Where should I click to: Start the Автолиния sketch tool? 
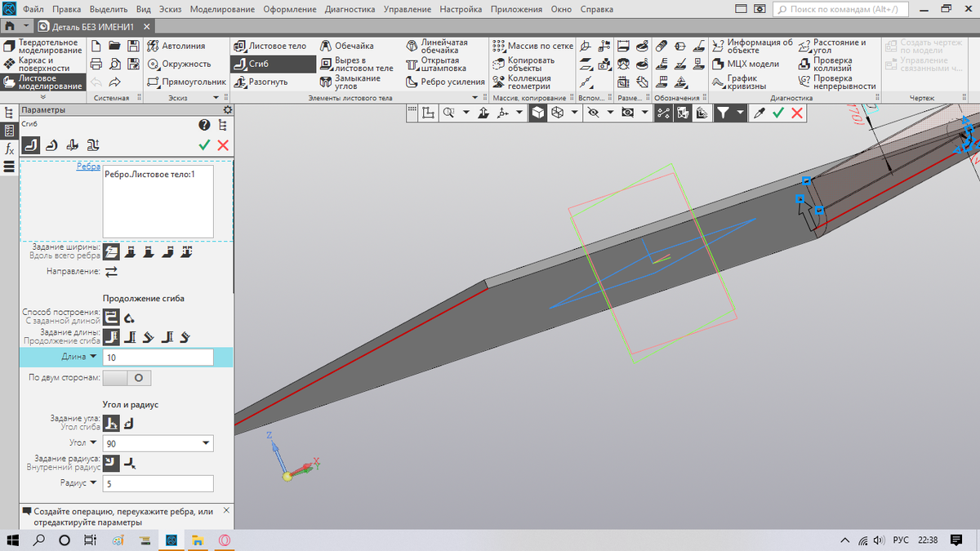click(x=177, y=46)
